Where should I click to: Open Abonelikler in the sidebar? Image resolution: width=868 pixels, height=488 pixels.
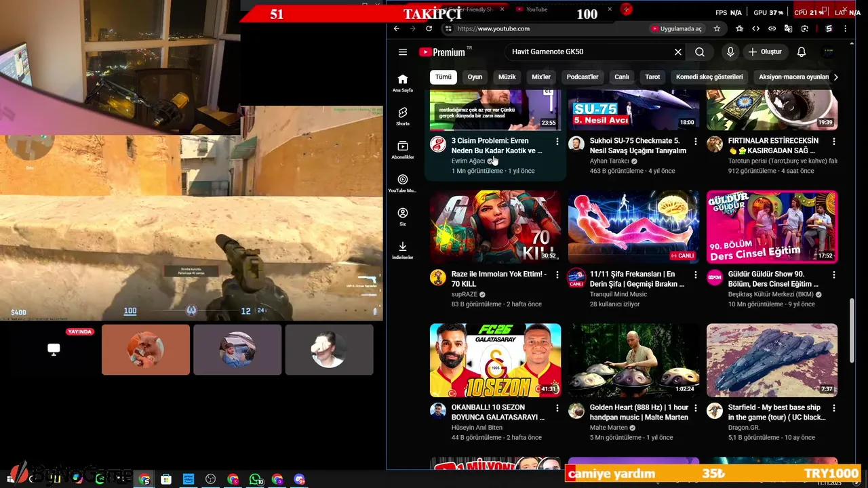(x=403, y=150)
